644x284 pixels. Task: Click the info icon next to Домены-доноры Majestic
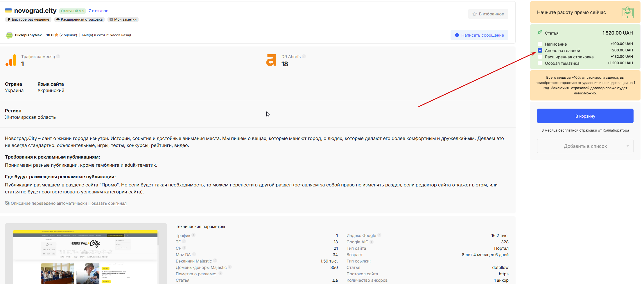pyautogui.click(x=230, y=267)
